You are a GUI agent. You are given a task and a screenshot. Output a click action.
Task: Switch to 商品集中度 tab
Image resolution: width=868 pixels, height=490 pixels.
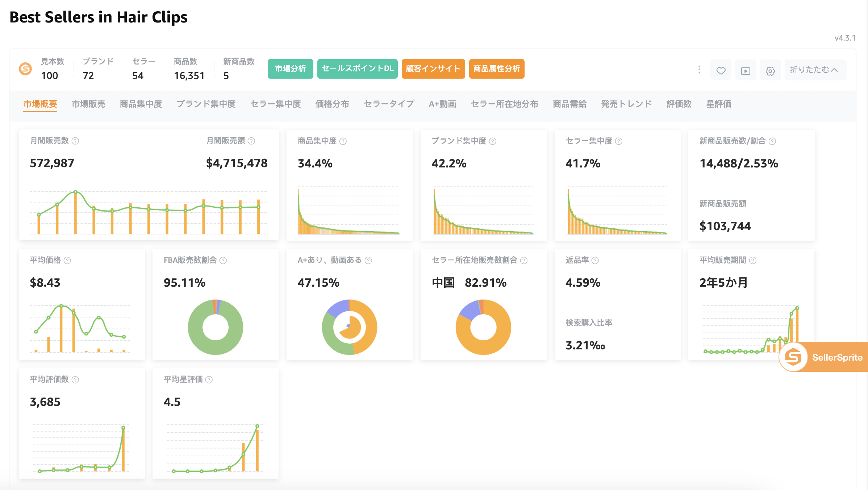[x=141, y=104]
